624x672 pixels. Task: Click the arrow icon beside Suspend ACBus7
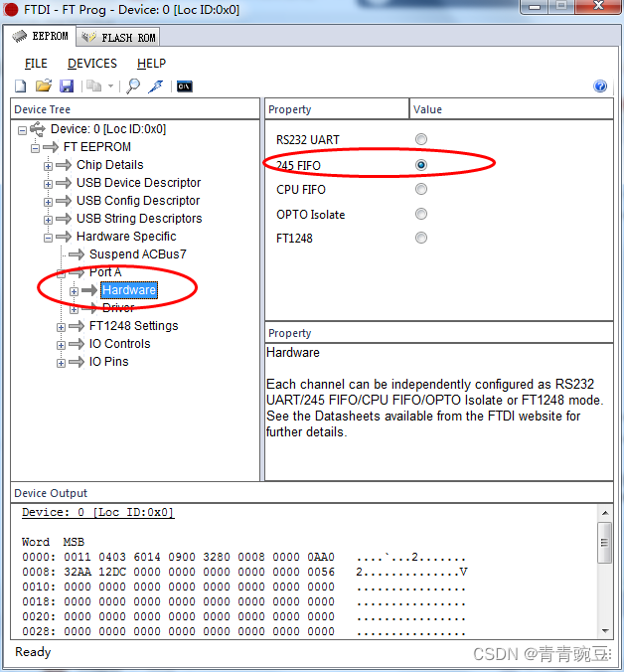click(77, 254)
